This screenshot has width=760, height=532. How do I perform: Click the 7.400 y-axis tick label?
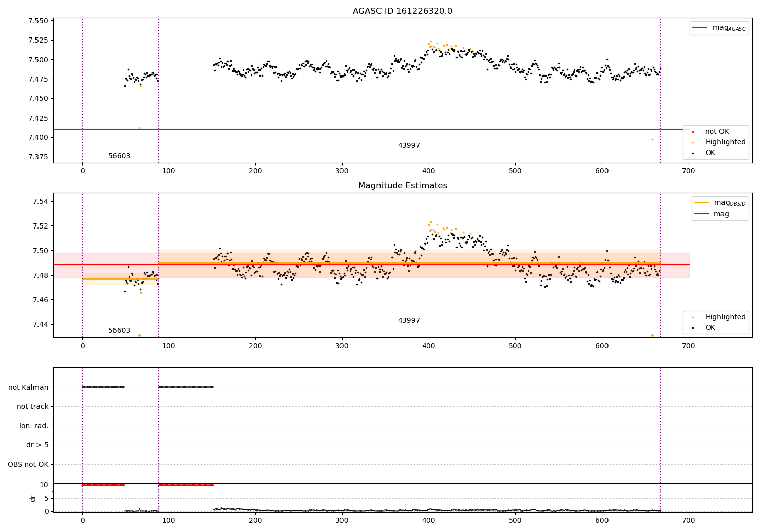[x=38, y=137]
